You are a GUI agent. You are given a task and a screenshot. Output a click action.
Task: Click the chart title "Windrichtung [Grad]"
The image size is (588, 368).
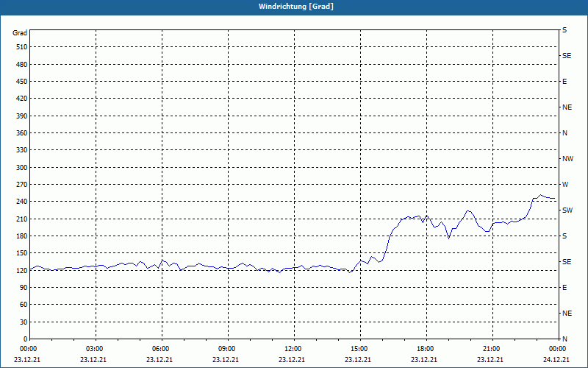pyautogui.click(x=296, y=7)
